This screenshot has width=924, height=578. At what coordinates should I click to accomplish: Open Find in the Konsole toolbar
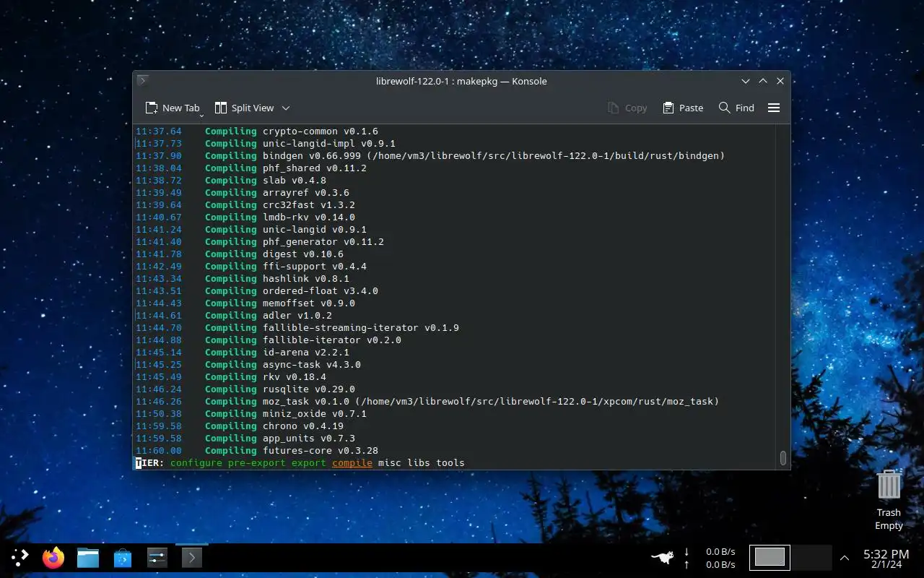[x=736, y=108]
